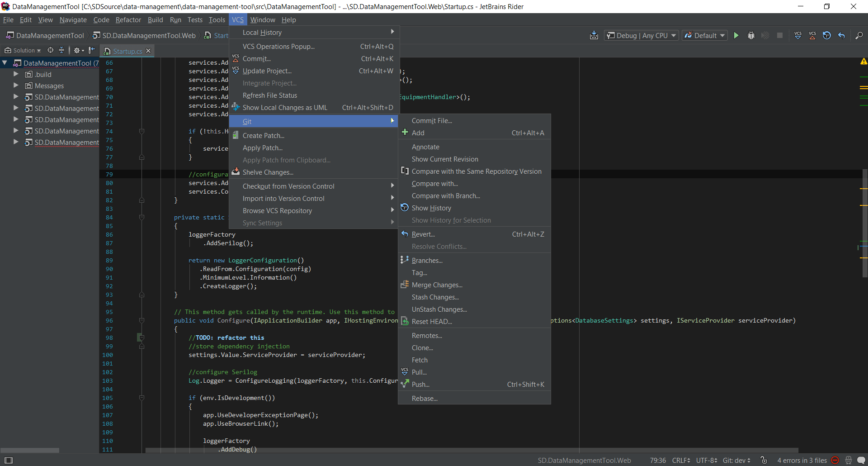
Task: Click the UTF-8 encoding selector
Action: click(706, 460)
